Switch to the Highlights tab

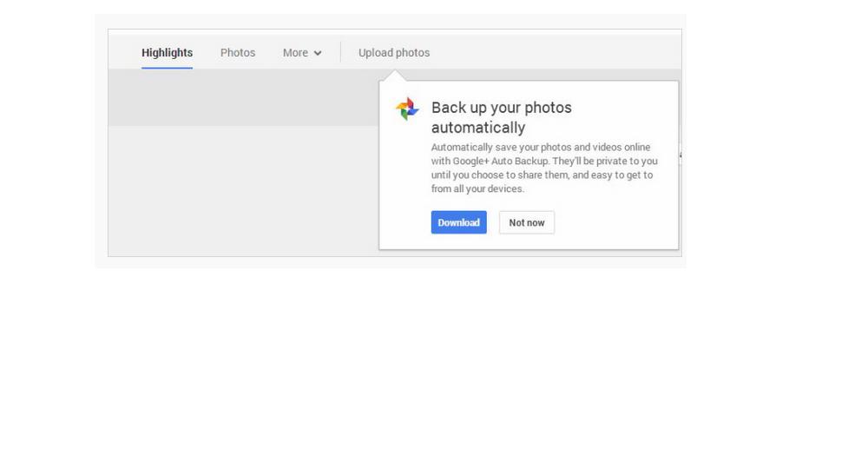(167, 53)
